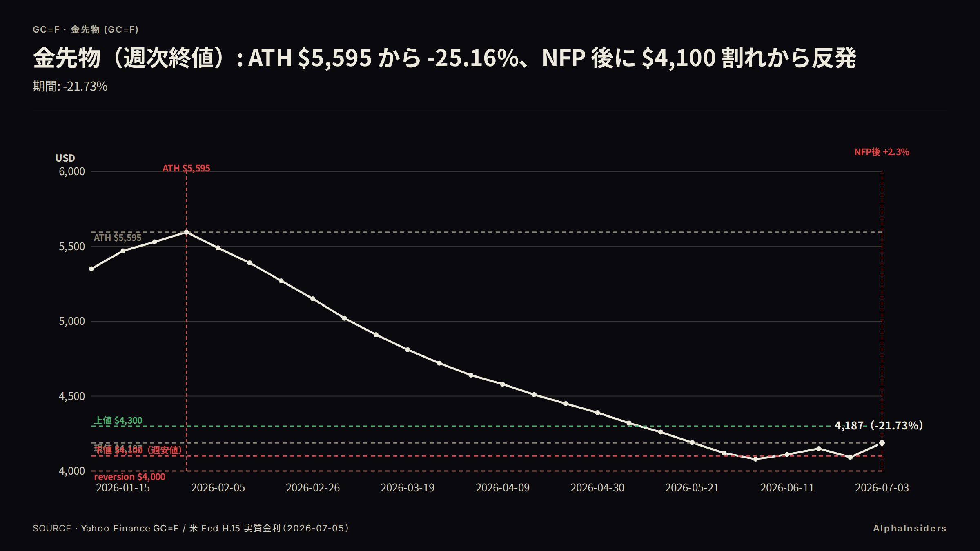This screenshot has width=980, height=551.
Task: Click the x-axis date '2026-04-09'
Action: [x=503, y=488]
